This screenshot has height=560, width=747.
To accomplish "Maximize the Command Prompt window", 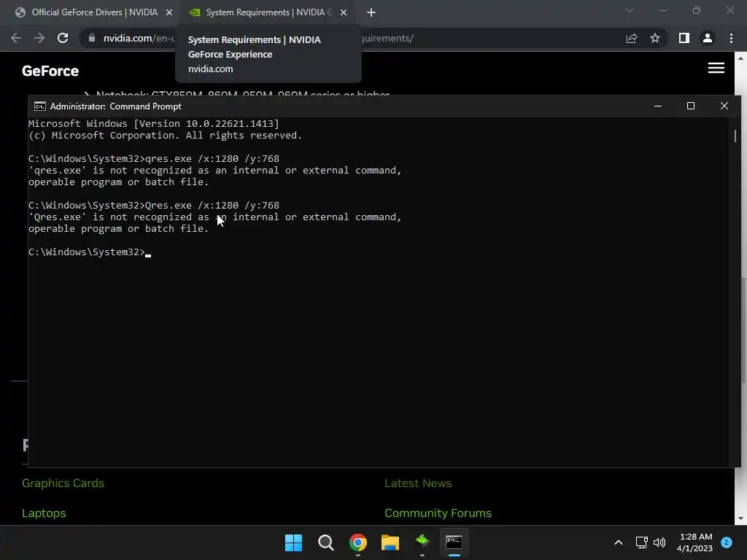I will pyautogui.click(x=691, y=106).
